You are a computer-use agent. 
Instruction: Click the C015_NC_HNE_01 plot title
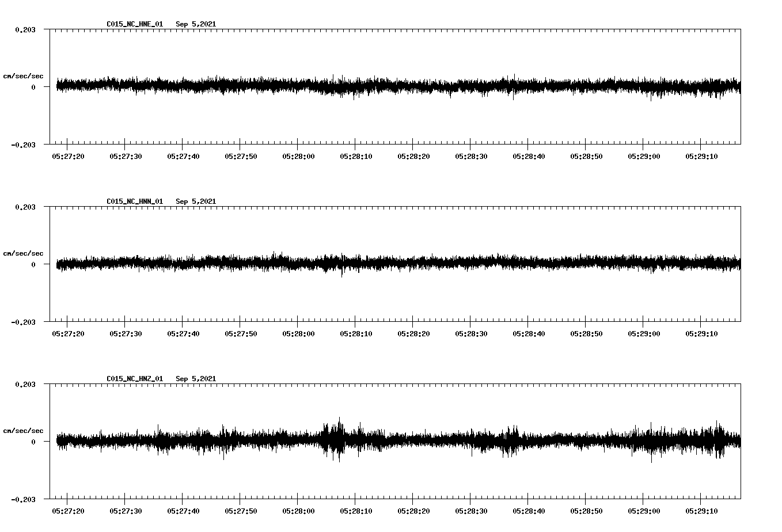135,24
